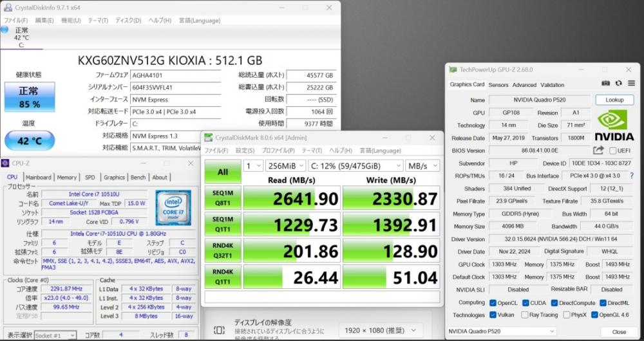Click the SEQ1M Q8T1 read result bar 2641.90
Image resolution: width=644 pixels, height=341 pixels.
point(292,198)
